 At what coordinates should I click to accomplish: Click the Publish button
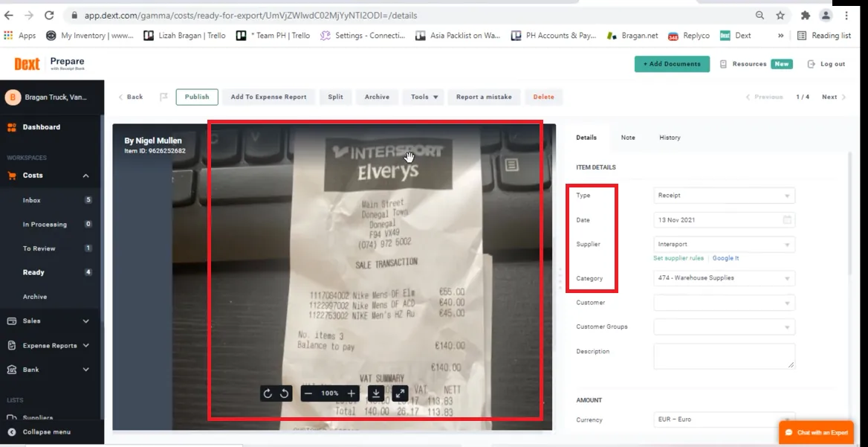[197, 97]
